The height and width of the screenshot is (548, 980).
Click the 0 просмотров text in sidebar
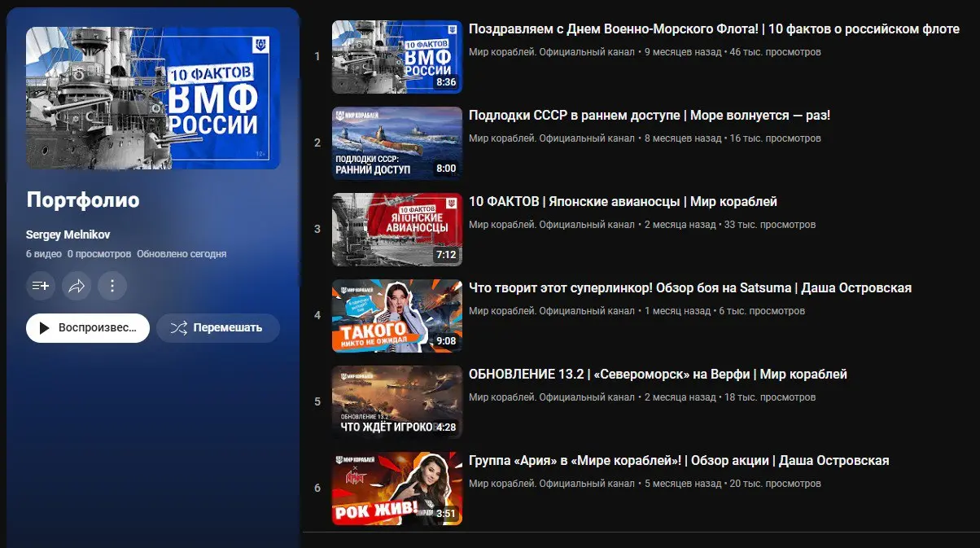99,254
